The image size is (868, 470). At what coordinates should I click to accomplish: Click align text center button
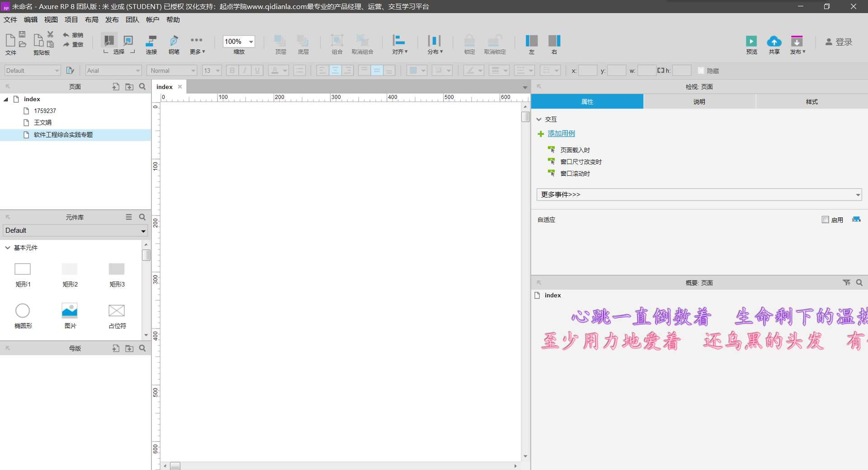(335, 70)
